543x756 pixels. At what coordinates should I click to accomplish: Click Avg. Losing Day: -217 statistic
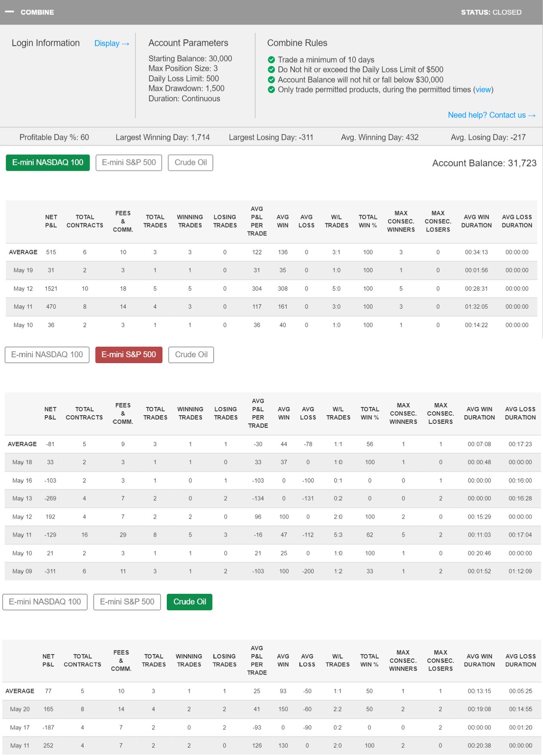click(x=488, y=137)
